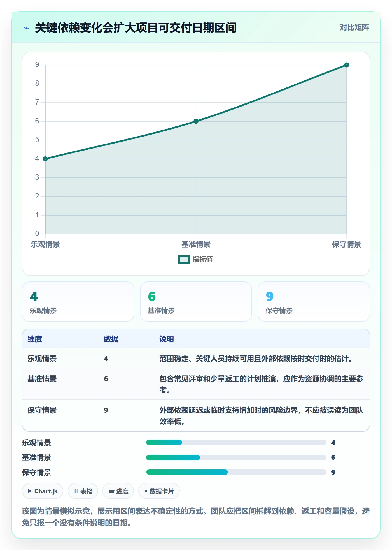
Task: Click the 数据 column header
Action: (111, 339)
